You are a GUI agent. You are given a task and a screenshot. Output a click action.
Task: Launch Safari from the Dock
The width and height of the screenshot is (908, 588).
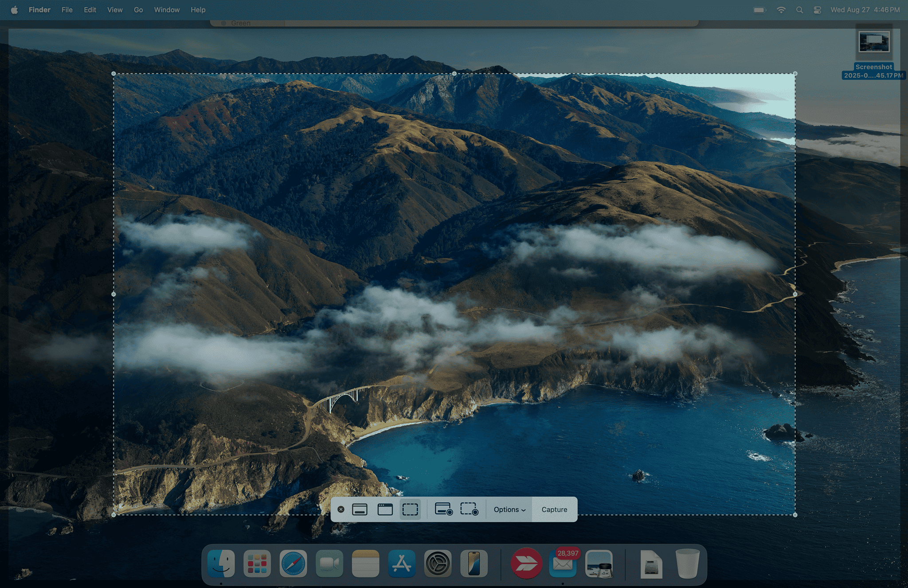(x=293, y=564)
